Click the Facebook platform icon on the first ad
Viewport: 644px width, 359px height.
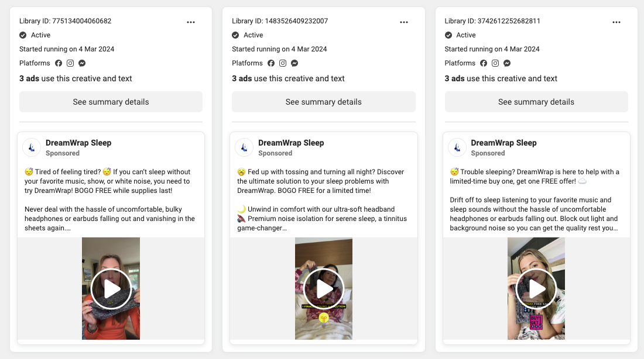58,63
